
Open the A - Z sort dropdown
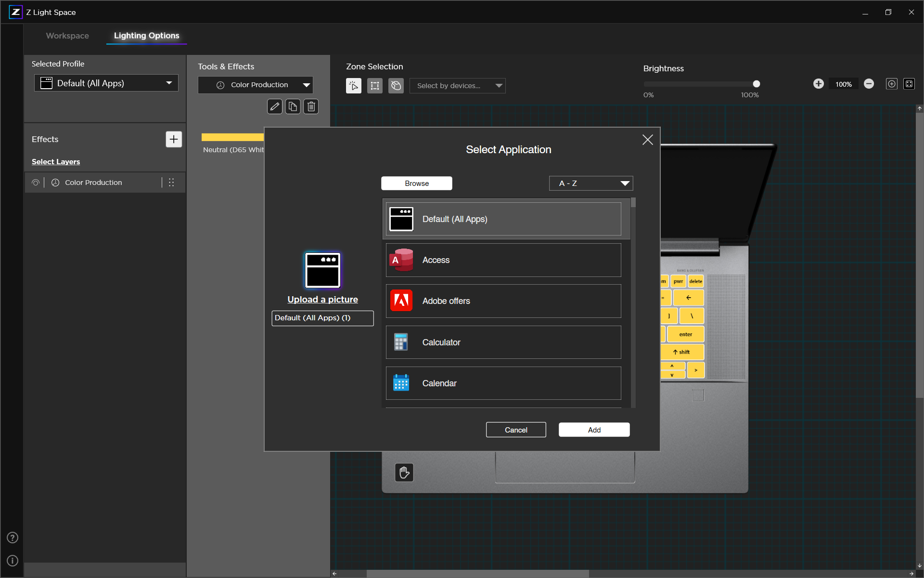[591, 183]
